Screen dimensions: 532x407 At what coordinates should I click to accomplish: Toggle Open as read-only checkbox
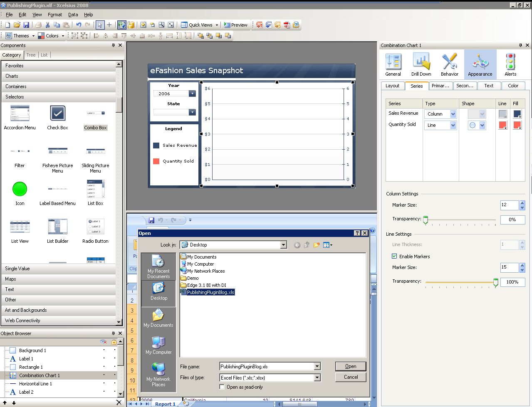(222, 387)
